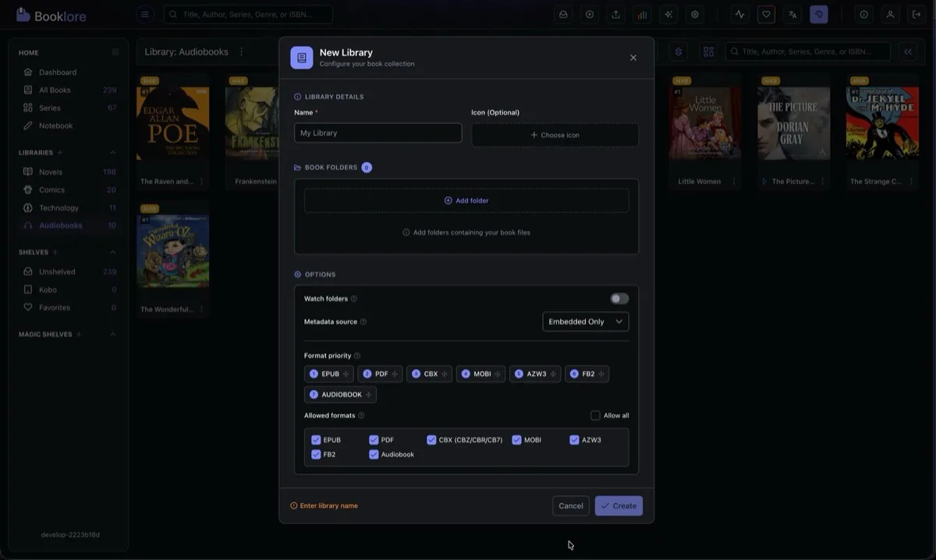The image size is (936, 560).
Task: Uncheck the AZW3 allowed format
Action: tap(574, 440)
